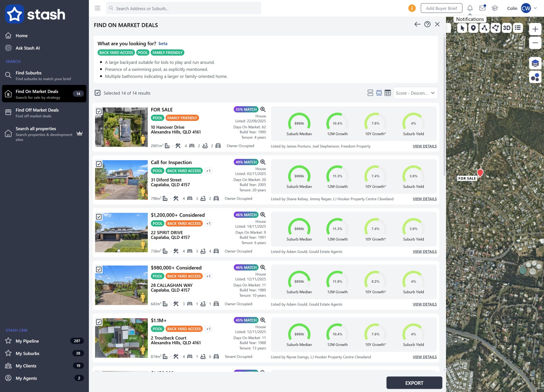Switch to table grid view icon
The width and height of the screenshot is (544, 392).
(x=388, y=93)
